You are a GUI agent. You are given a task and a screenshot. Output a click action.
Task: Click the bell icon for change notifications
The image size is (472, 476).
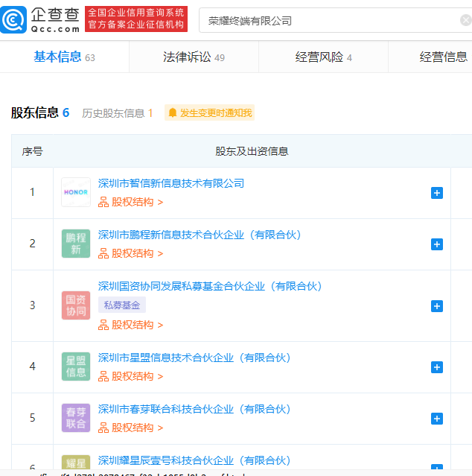(x=173, y=113)
